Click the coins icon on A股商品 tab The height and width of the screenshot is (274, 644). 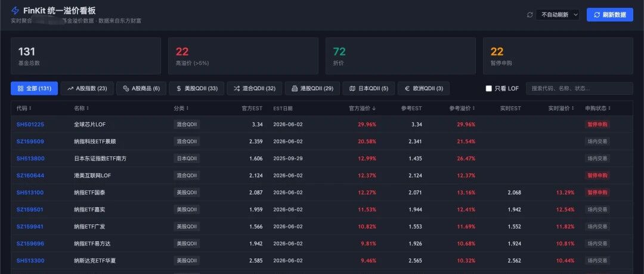126,88
